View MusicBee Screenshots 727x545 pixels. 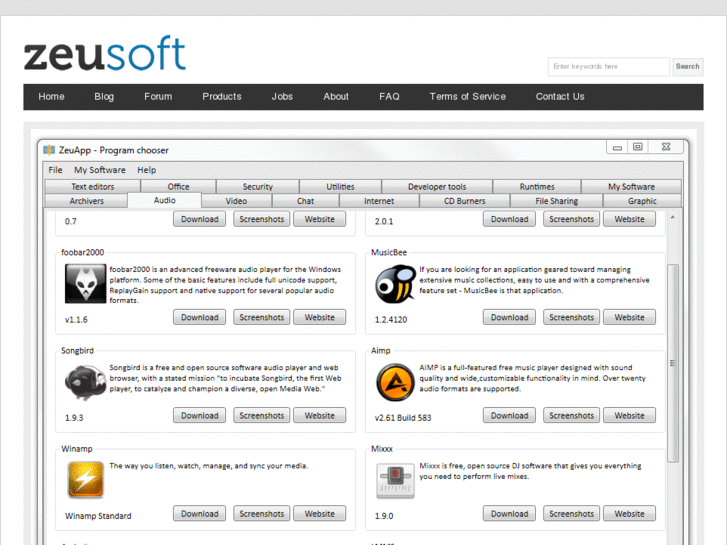pos(571,317)
